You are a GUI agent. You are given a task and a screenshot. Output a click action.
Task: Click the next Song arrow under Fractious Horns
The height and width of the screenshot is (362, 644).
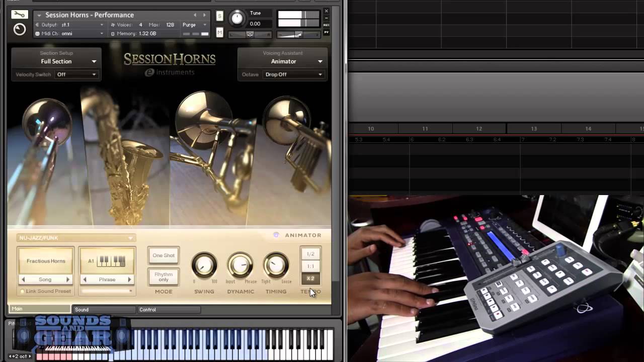[x=68, y=280]
